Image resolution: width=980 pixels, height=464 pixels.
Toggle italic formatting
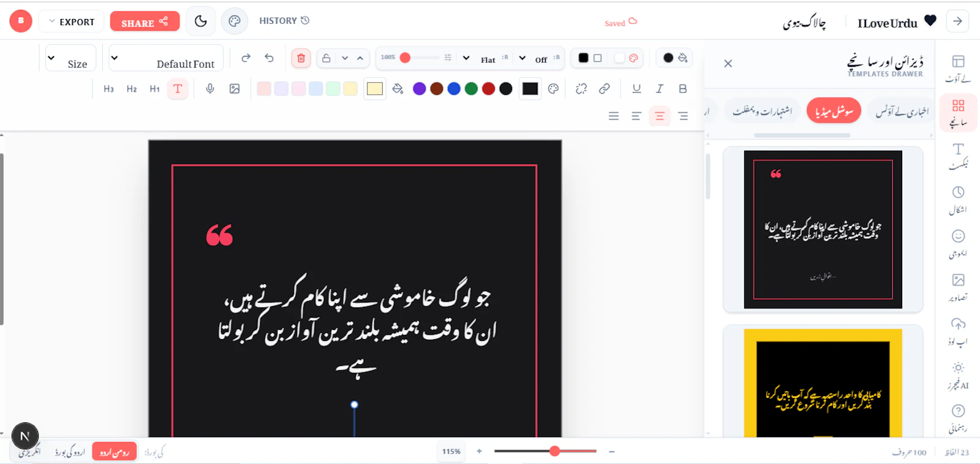[x=660, y=89]
